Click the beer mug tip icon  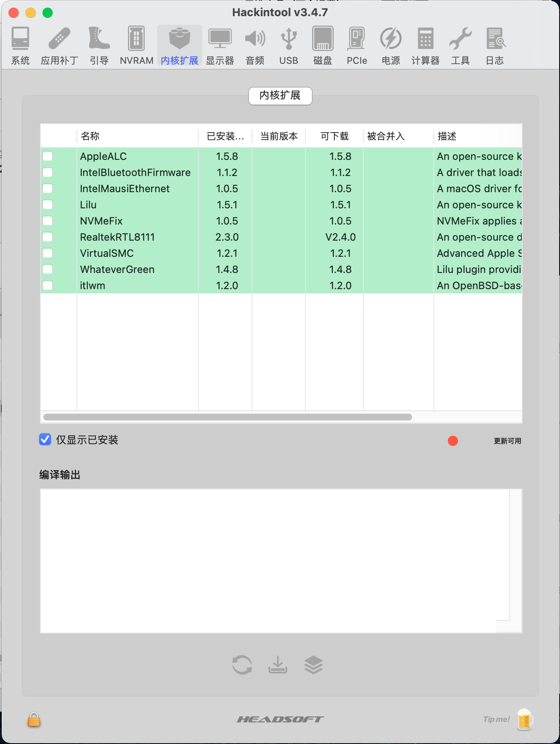pyautogui.click(x=524, y=719)
